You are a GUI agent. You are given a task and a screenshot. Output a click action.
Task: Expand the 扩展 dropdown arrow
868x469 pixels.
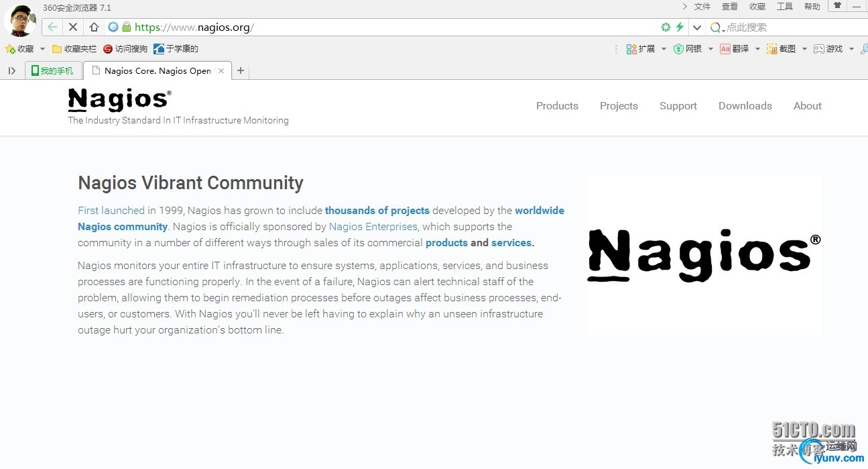(664, 49)
